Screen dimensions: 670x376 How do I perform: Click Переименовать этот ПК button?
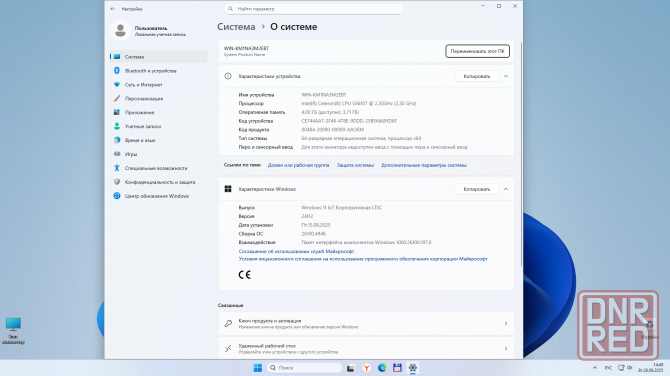pyautogui.click(x=477, y=51)
